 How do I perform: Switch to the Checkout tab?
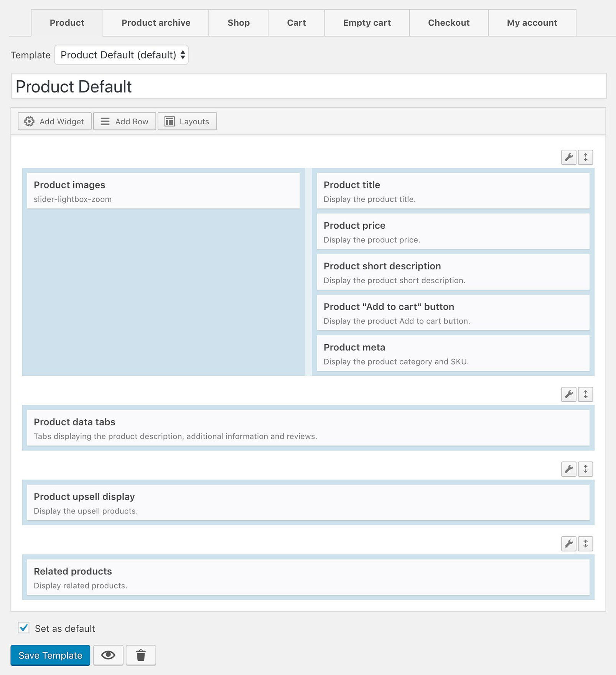tap(448, 23)
